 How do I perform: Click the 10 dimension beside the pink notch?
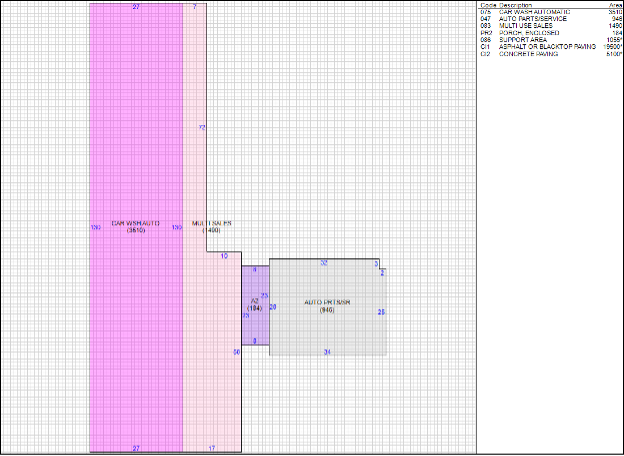tap(224, 257)
